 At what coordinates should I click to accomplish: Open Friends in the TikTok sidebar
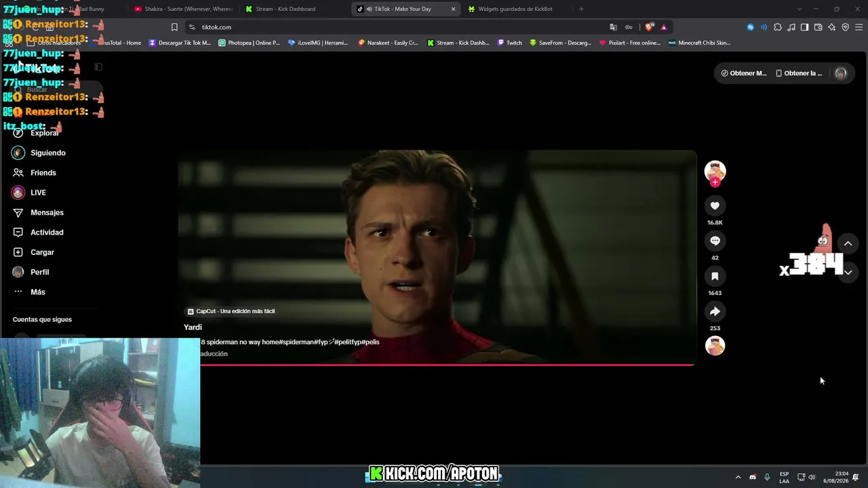[43, 173]
